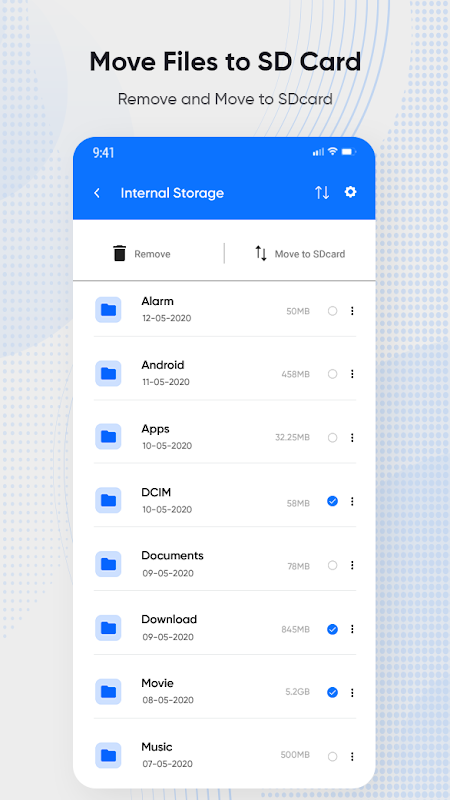
Task: Tap the back arrow beside Internal Storage
Action: tap(97, 193)
